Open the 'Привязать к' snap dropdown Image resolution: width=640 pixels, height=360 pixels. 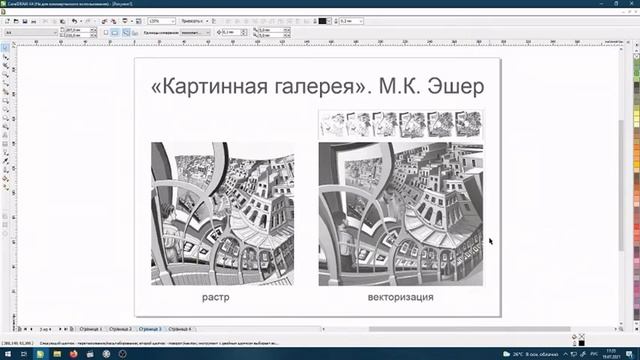pos(195,21)
